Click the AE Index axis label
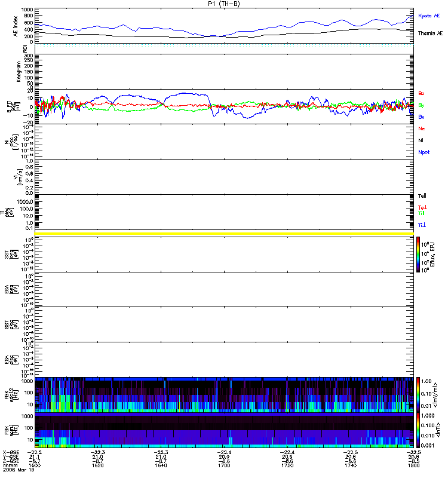448x478 pixels. coord(16,26)
